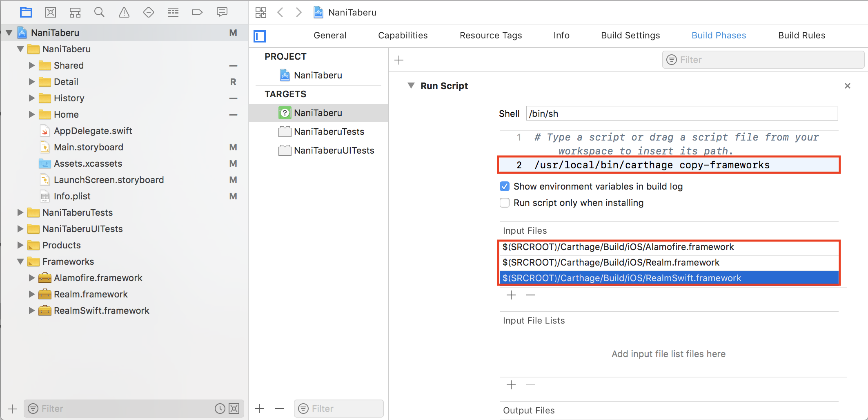Select the NaniTaberu project entry
Viewport: 868px width, 420px height.
(318, 75)
